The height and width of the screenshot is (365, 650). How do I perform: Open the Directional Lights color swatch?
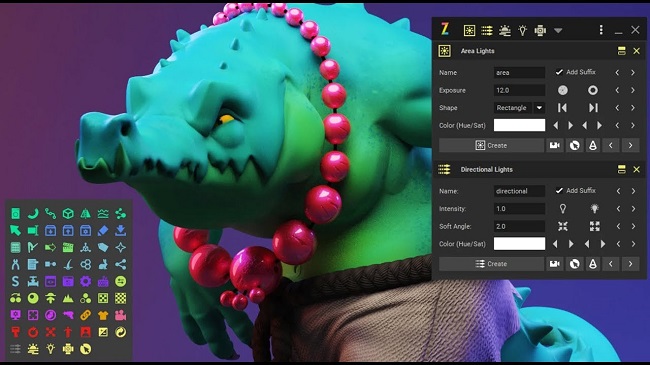pyautogui.click(x=519, y=244)
